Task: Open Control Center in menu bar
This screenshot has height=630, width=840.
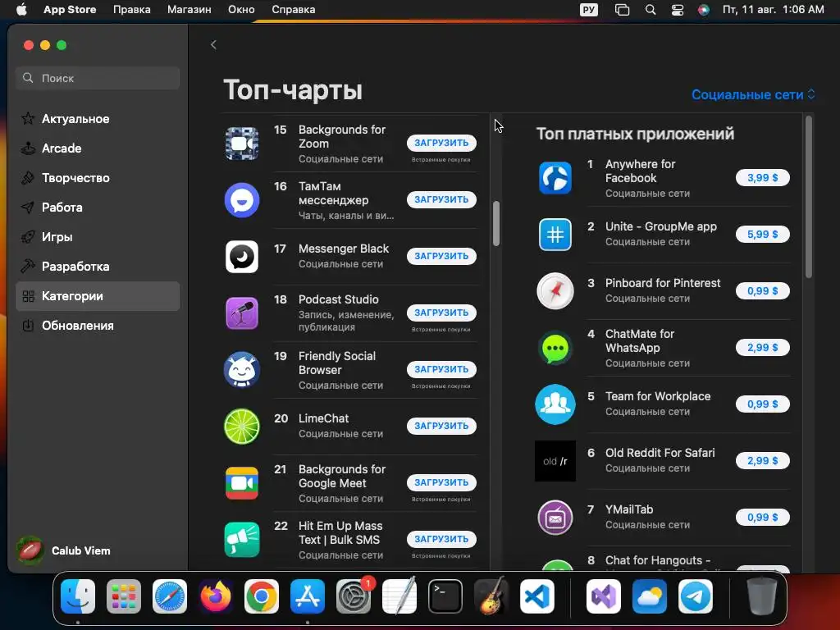Action: [677, 10]
